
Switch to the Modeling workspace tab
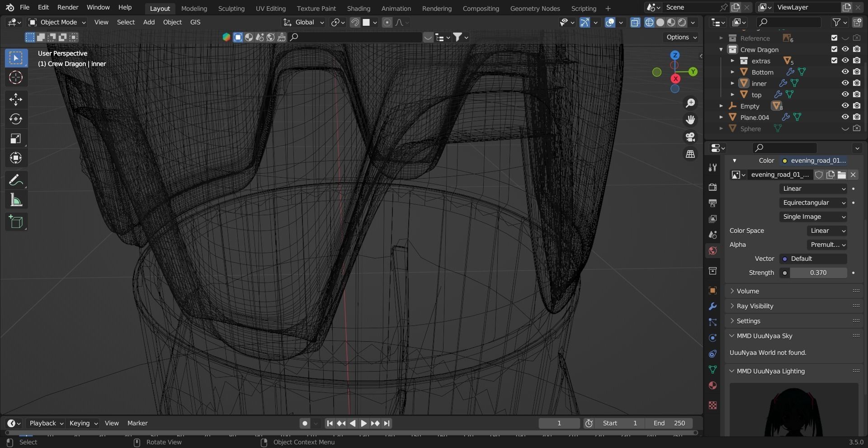pyautogui.click(x=194, y=8)
